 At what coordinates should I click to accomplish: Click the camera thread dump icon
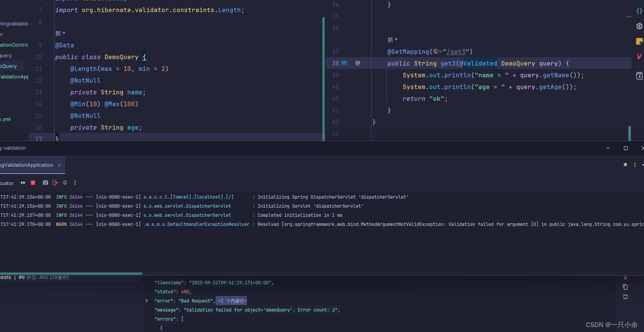pyautogui.click(x=45, y=183)
